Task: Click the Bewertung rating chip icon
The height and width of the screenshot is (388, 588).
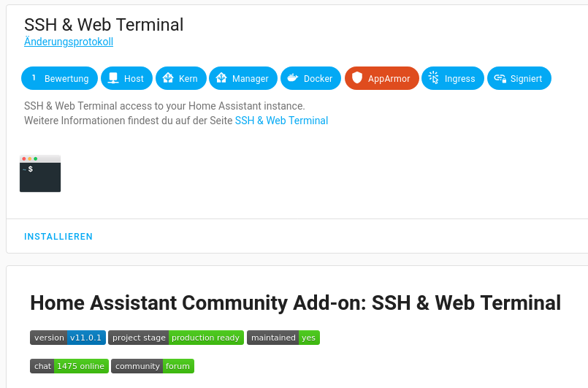Action: 34,78
